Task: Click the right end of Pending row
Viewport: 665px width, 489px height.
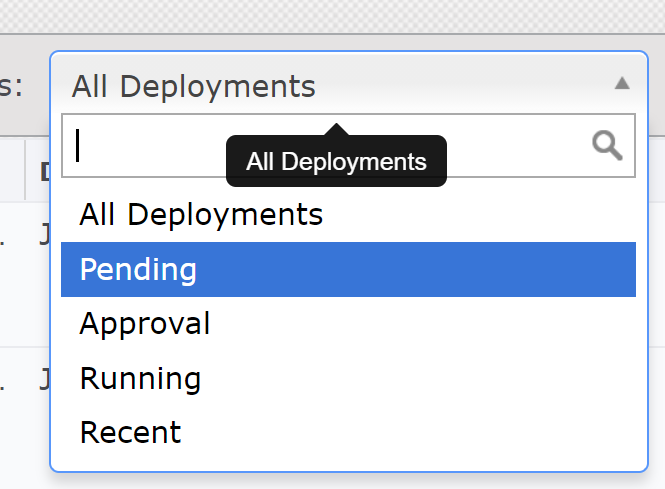Action: pyautogui.click(x=600, y=270)
